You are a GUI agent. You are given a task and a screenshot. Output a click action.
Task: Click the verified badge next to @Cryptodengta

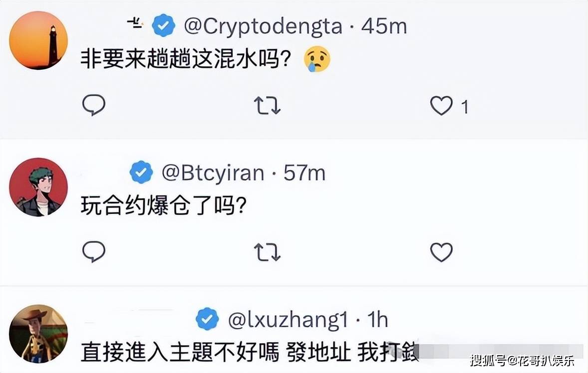[x=162, y=24]
